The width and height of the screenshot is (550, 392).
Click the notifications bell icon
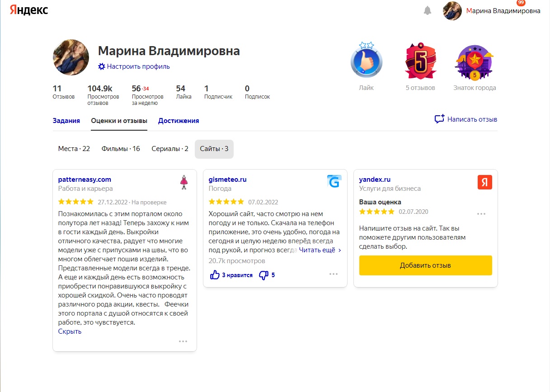click(x=428, y=11)
